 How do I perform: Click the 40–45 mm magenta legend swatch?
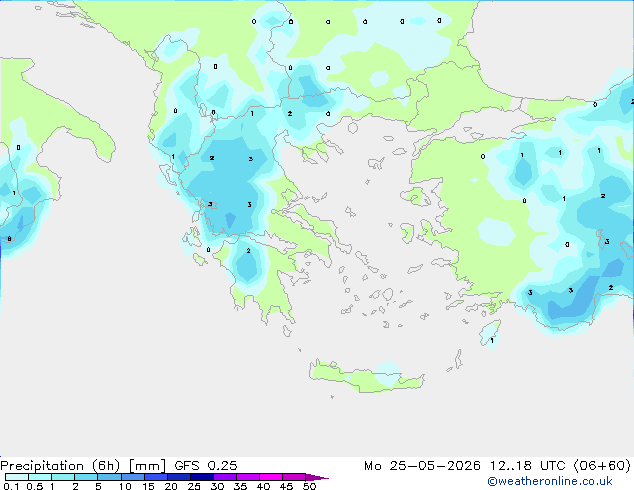tap(271, 477)
